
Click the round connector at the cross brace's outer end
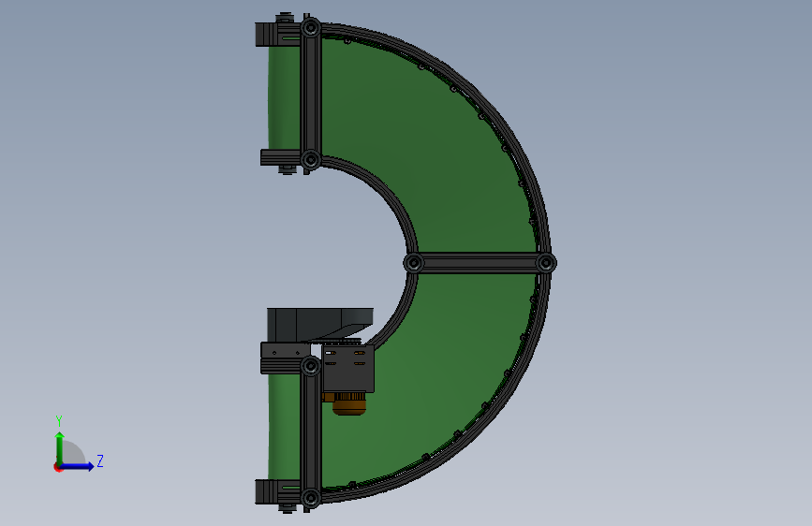click(x=546, y=263)
